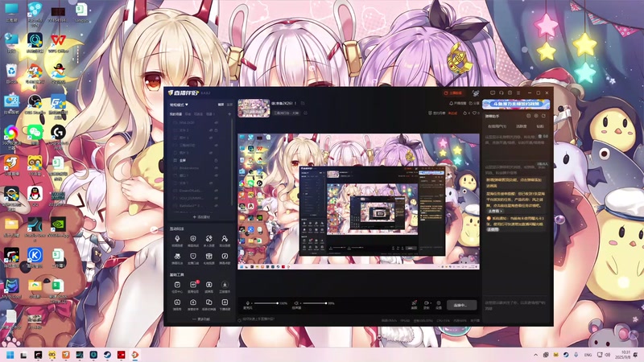Click 添加素材 to add a source

click(x=201, y=217)
